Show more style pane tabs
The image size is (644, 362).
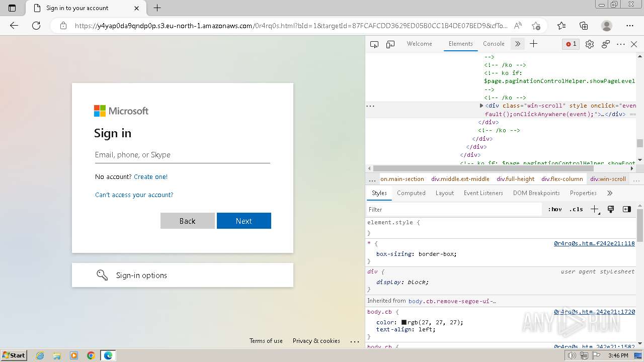coord(610,193)
